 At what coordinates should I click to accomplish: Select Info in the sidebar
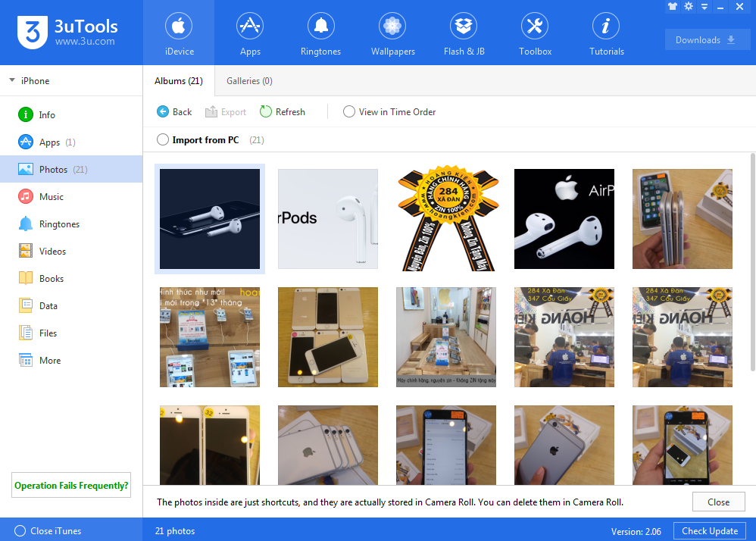coord(71,114)
